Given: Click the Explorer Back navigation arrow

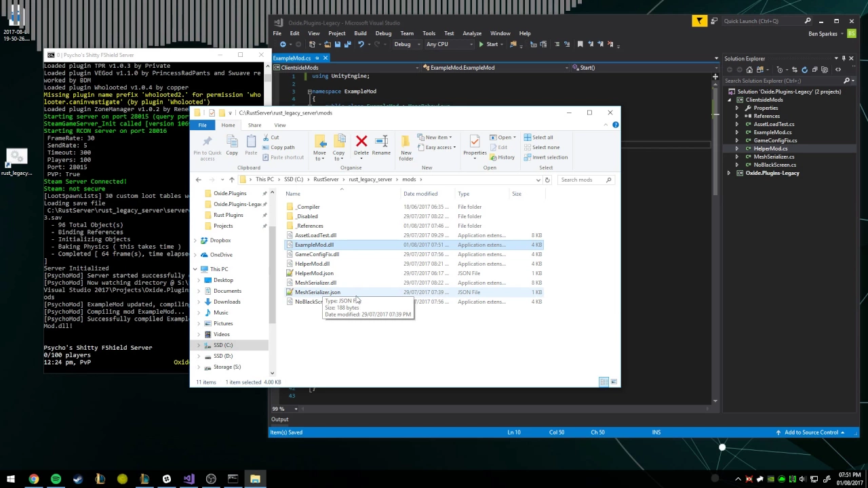Looking at the screenshot, I should pyautogui.click(x=198, y=180).
